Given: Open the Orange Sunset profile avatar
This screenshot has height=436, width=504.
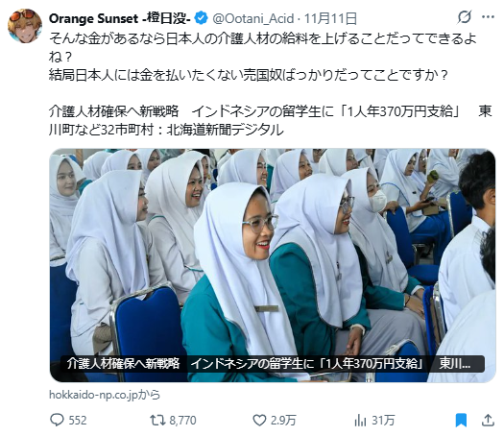Looking at the screenshot, I should [x=25, y=26].
